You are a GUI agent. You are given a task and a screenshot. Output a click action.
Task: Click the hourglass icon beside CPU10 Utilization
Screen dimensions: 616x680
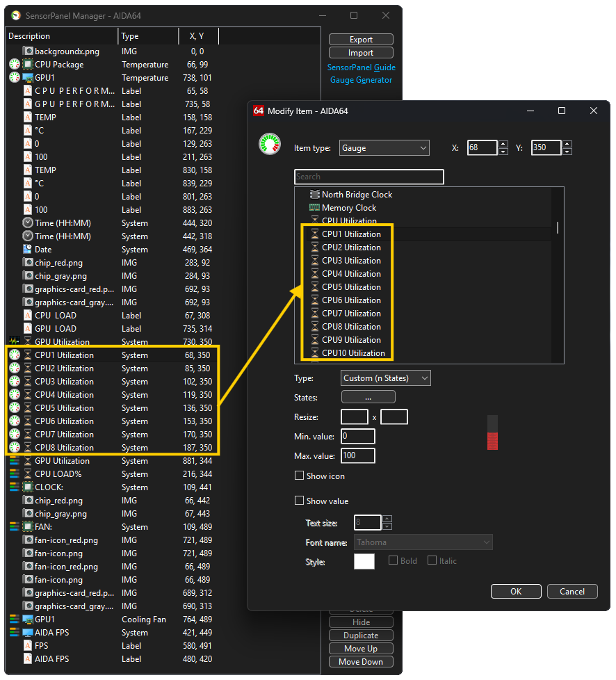click(315, 353)
